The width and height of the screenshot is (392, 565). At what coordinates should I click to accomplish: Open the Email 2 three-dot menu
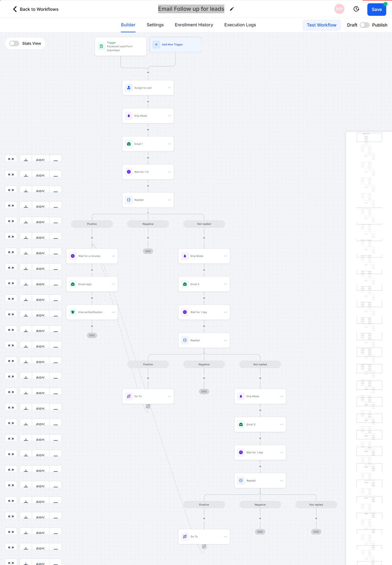(225, 284)
